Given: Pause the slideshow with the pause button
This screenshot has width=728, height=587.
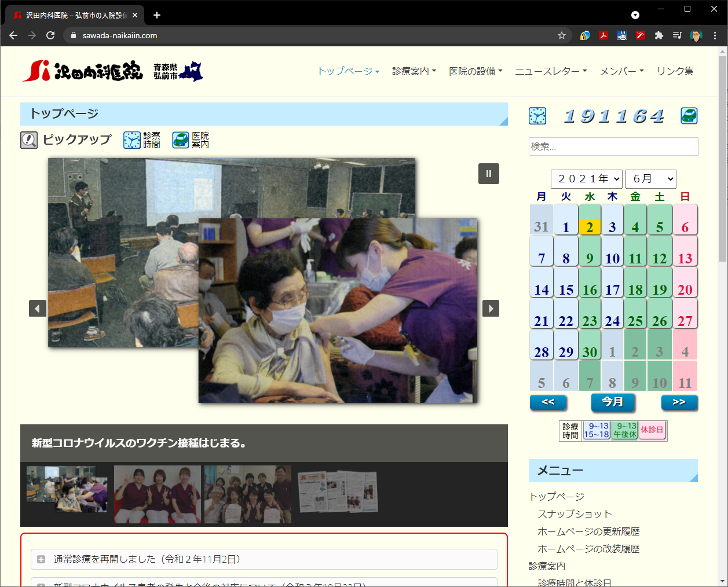Looking at the screenshot, I should [489, 174].
